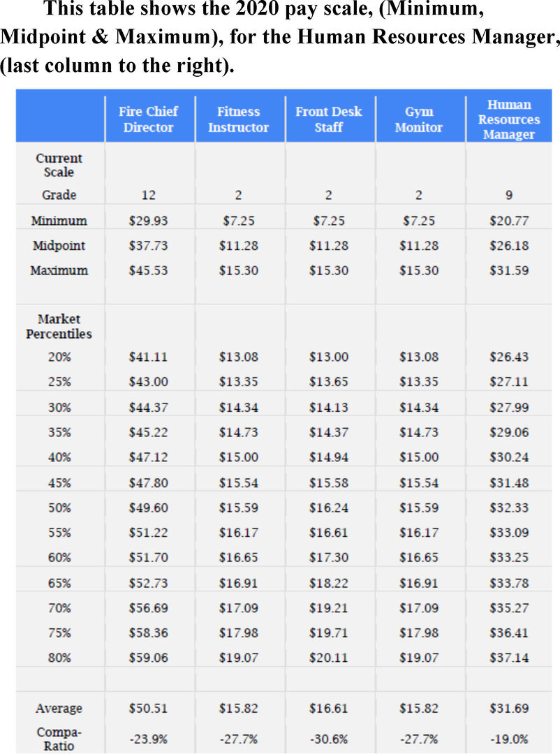Screen dimensions: 560x754
Task: Select the Current Scale row label
Action: pos(59,165)
